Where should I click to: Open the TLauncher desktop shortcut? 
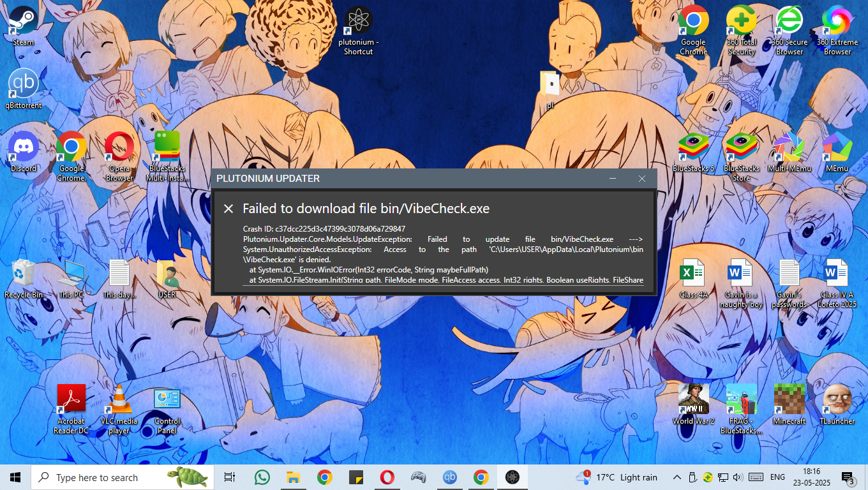pyautogui.click(x=837, y=405)
